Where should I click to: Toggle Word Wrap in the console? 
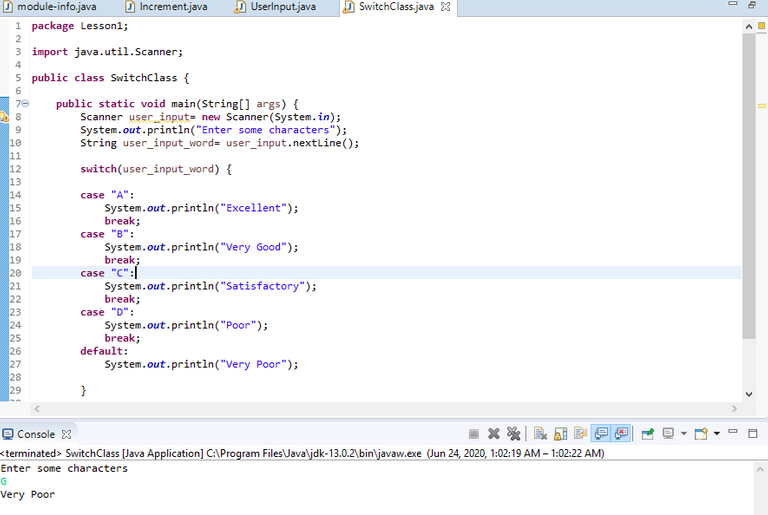(580, 434)
